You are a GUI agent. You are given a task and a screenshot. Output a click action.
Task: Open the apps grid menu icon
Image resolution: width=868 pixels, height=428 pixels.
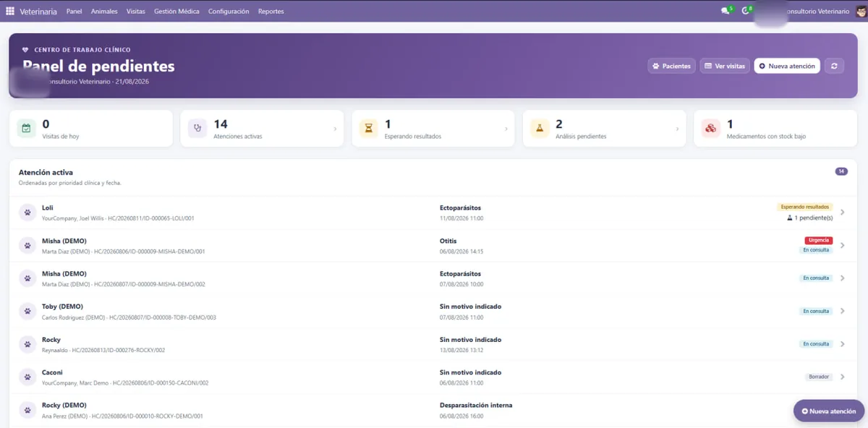(x=10, y=11)
